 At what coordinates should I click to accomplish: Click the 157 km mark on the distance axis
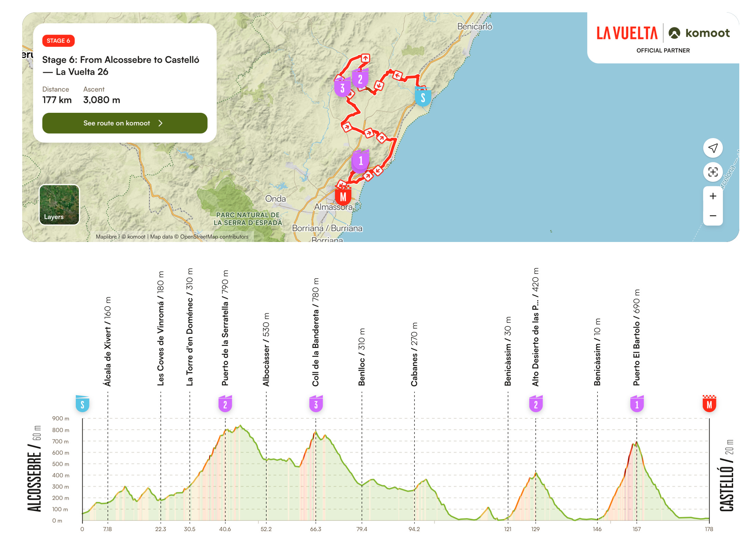pyautogui.click(x=636, y=529)
